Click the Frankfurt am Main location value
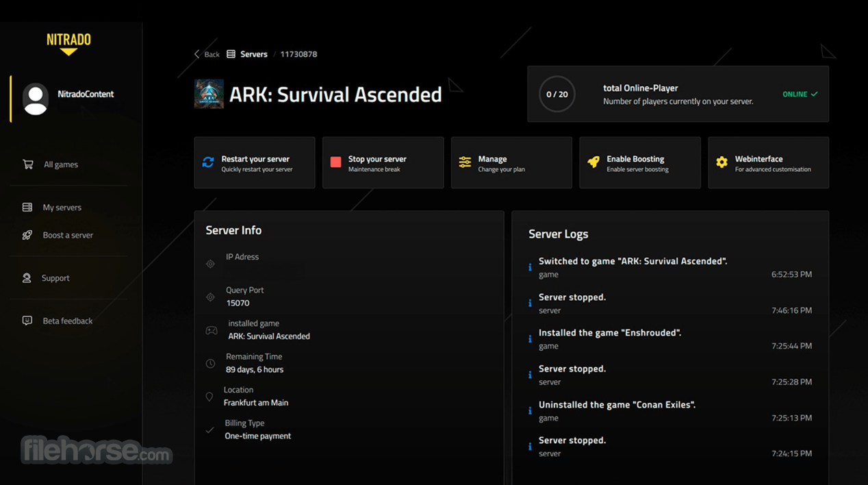Viewport: 868px width, 485px height. 256,403
